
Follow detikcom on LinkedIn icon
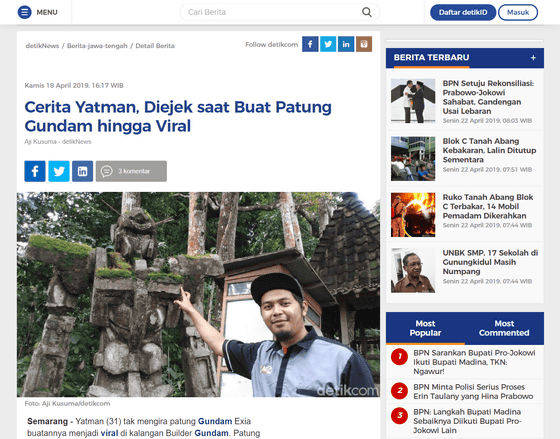(346, 44)
